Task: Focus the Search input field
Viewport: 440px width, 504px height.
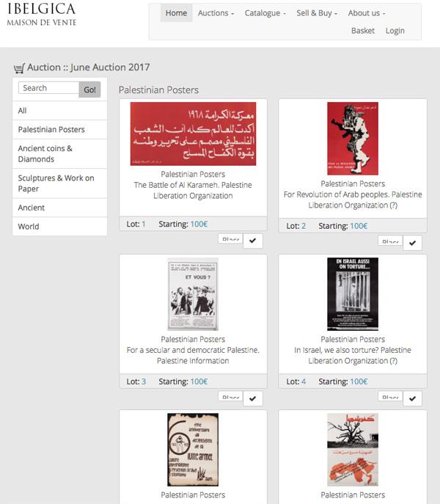Action: (48, 88)
